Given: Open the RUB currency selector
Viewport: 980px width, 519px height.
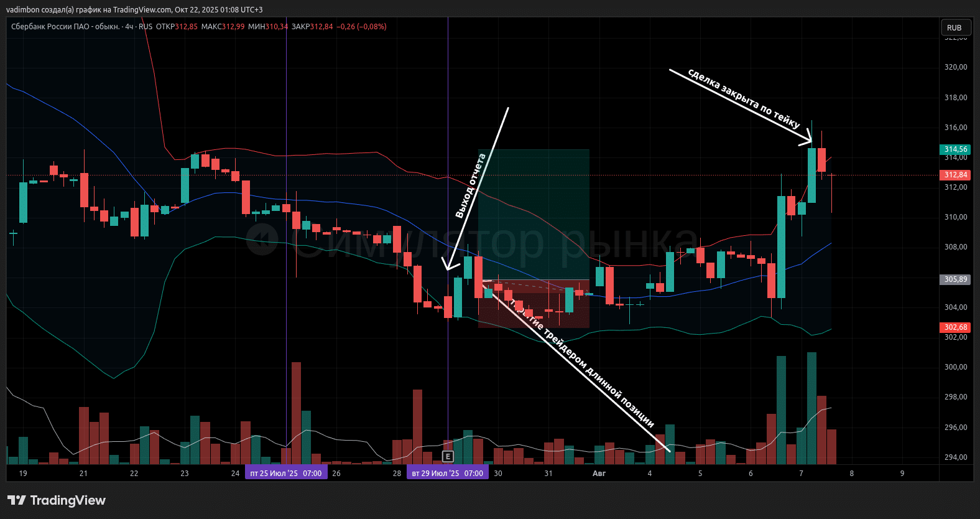Looking at the screenshot, I should point(954,28).
